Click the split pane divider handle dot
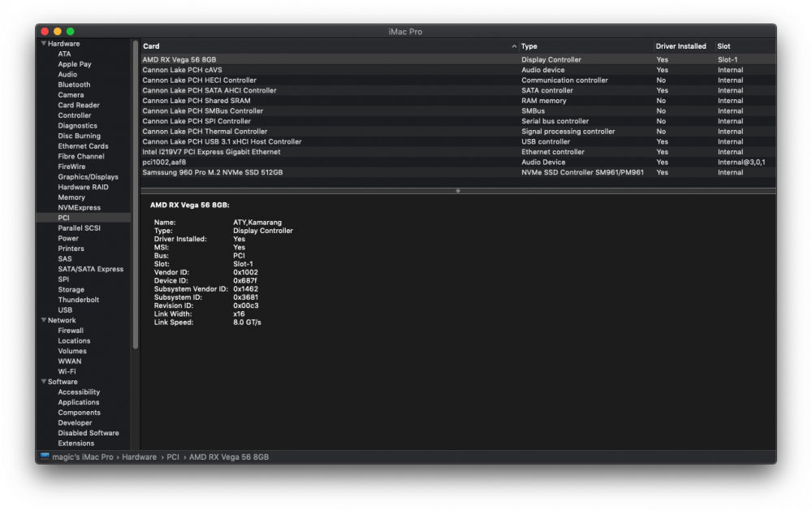The image size is (812, 511). (x=458, y=191)
